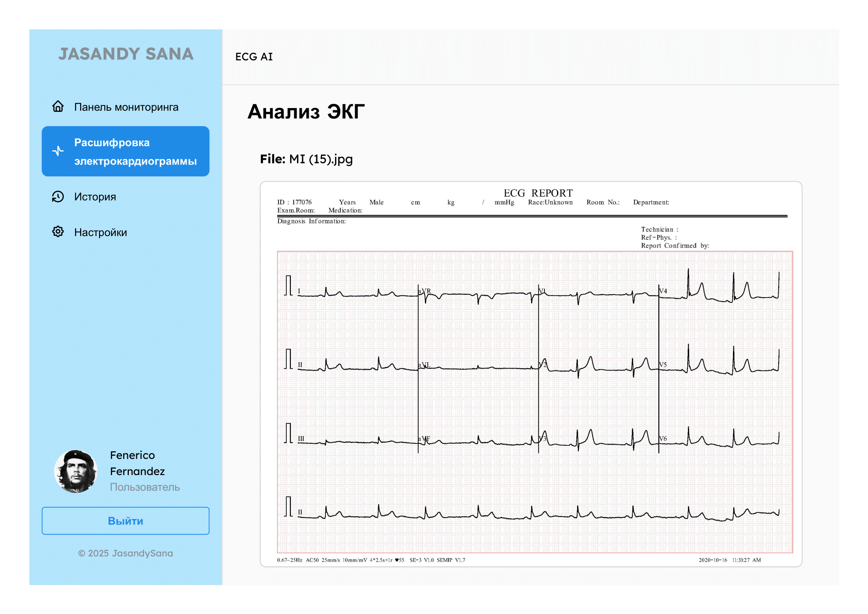The width and height of the screenshot is (868, 614).
Task: Click the history clock icon
Action: click(x=58, y=197)
